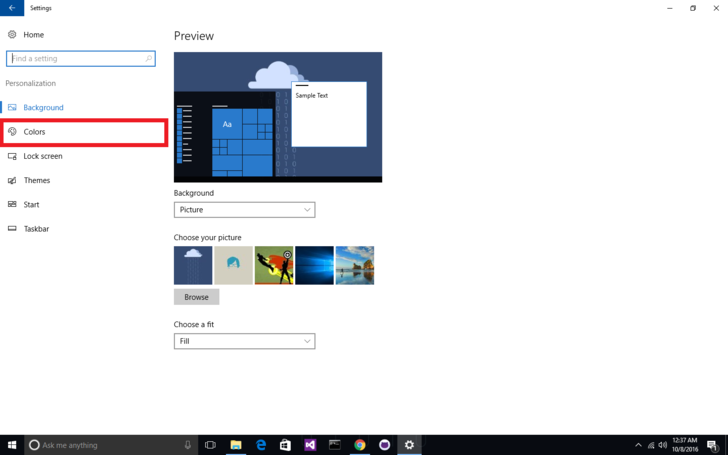This screenshot has width=728, height=455.
Task: Click the Start tiles icon
Action: click(12, 204)
